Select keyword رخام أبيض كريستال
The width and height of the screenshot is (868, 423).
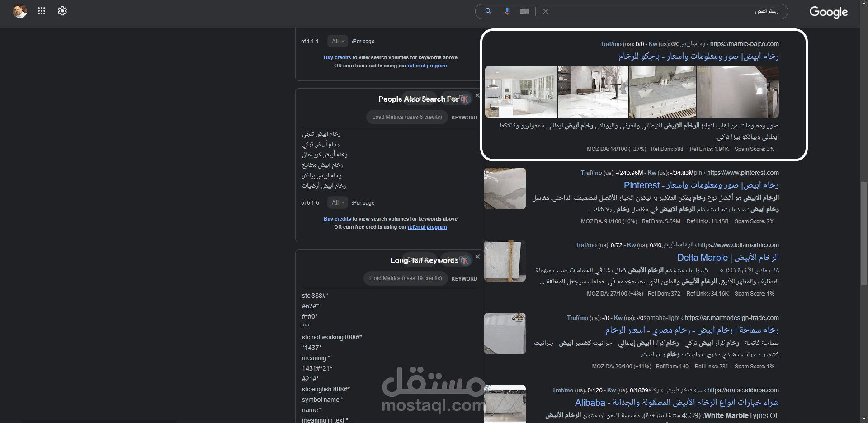325,155
